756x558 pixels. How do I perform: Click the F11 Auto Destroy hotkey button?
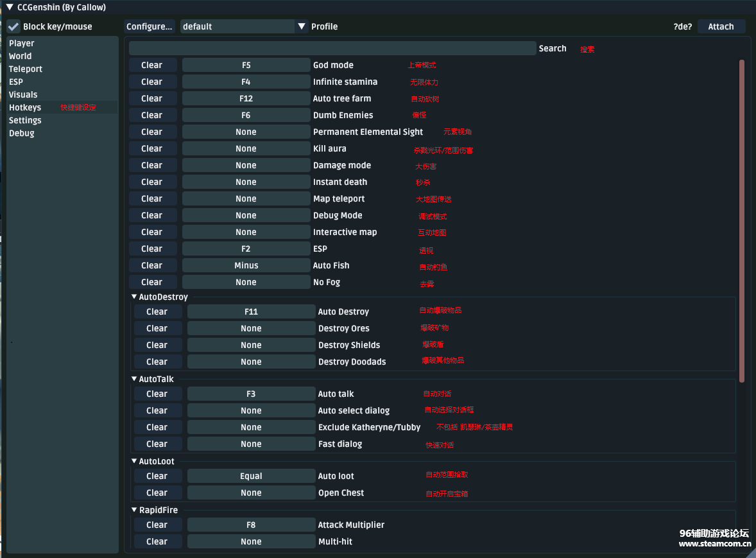click(251, 312)
